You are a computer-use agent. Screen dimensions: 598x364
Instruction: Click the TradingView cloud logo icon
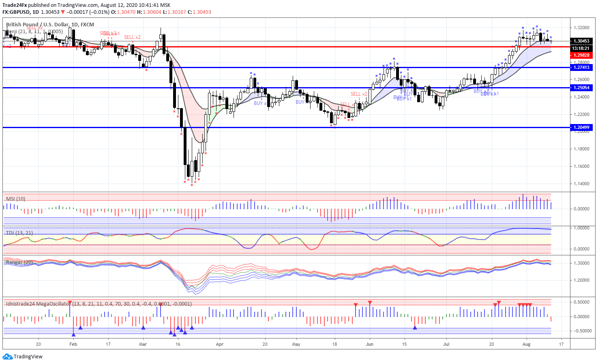tap(7, 357)
